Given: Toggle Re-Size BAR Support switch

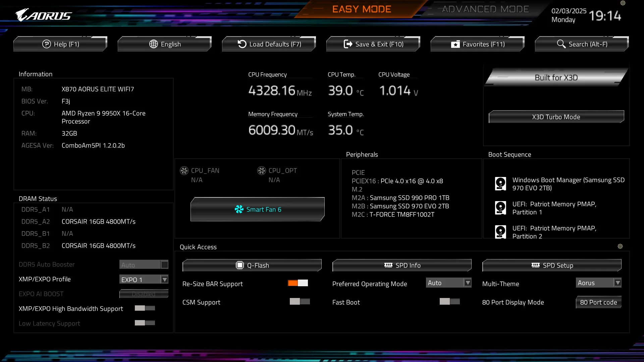Looking at the screenshot, I should pos(298,283).
